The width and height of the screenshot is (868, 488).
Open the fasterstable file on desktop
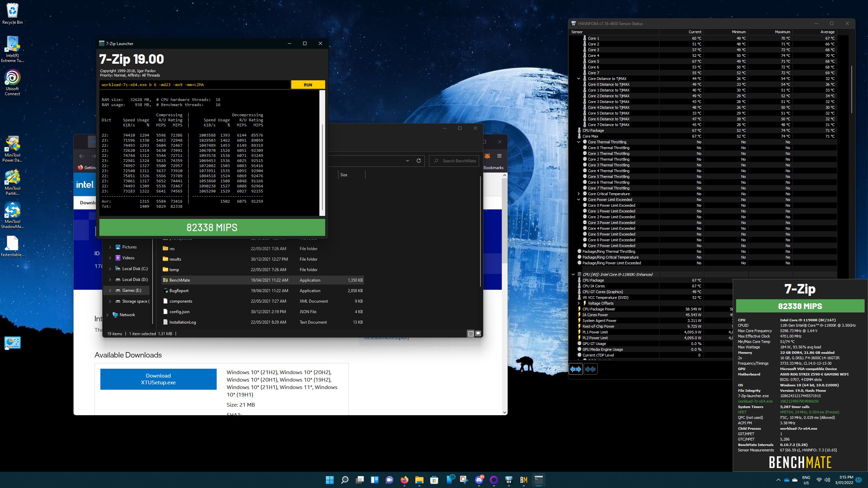[12, 246]
